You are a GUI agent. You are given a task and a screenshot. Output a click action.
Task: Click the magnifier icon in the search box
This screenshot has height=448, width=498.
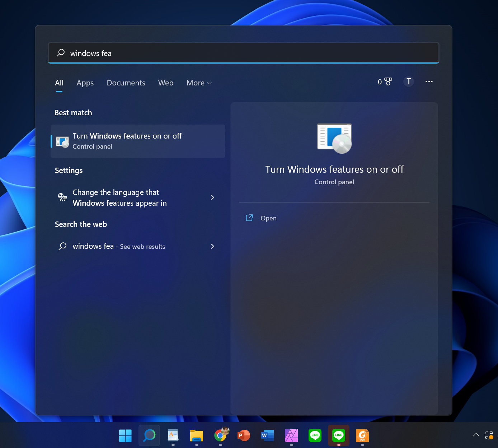[61, 53]
